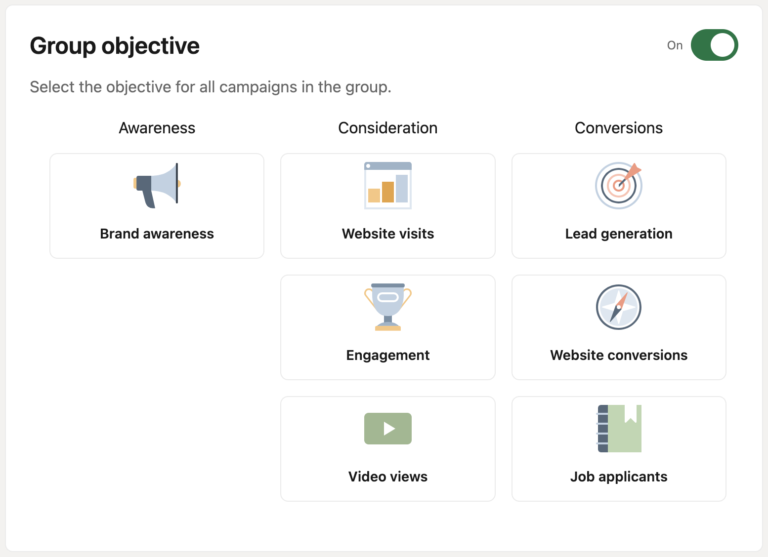768x557 pixels.
Task: Choose the Website visits label text
Action: (x=388, y=234)
